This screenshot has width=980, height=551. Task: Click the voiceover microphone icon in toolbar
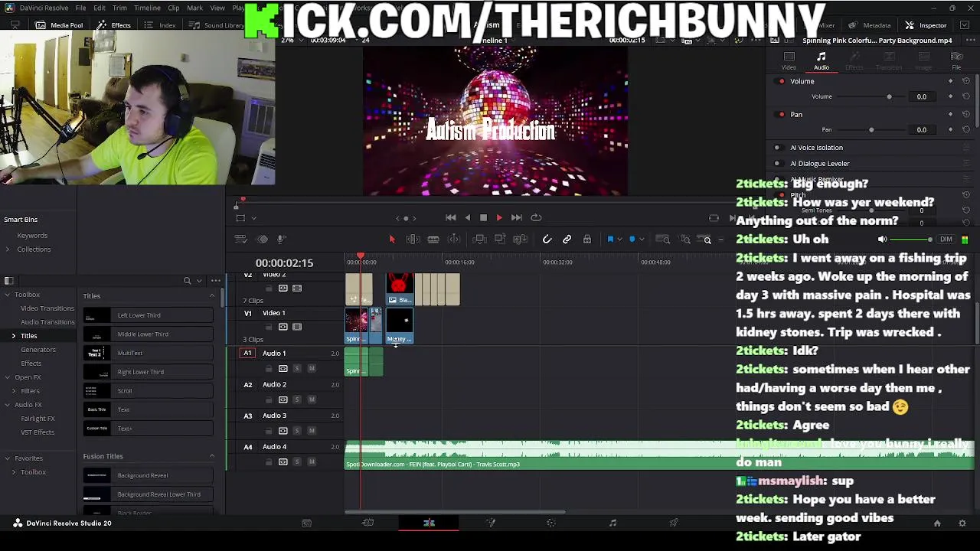(x=281, y=240)
